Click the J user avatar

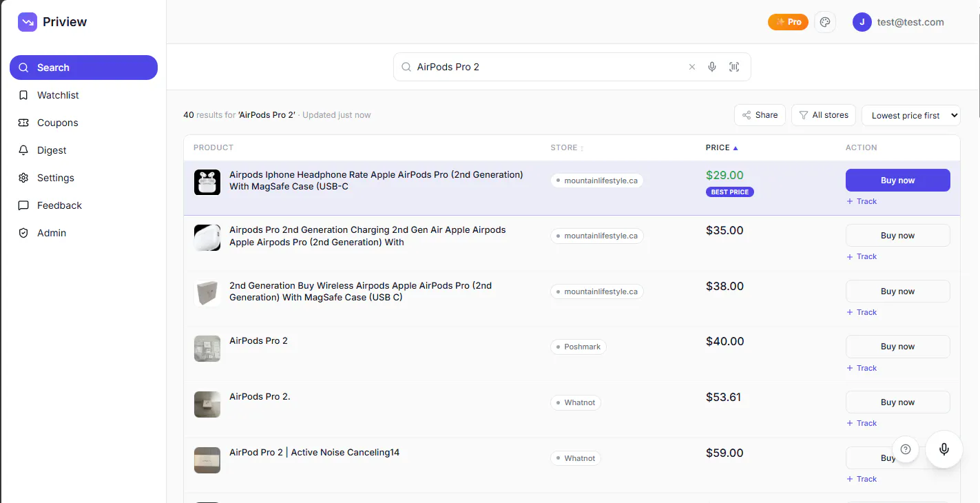(x=862, y=22)
